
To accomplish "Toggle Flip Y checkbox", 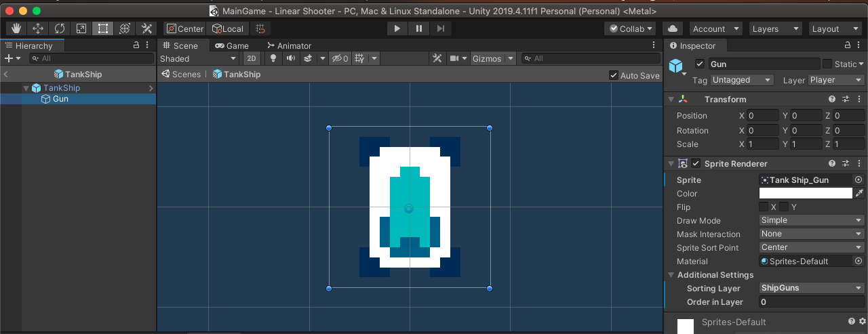I will pyautogui.click(x=784, y=207).
